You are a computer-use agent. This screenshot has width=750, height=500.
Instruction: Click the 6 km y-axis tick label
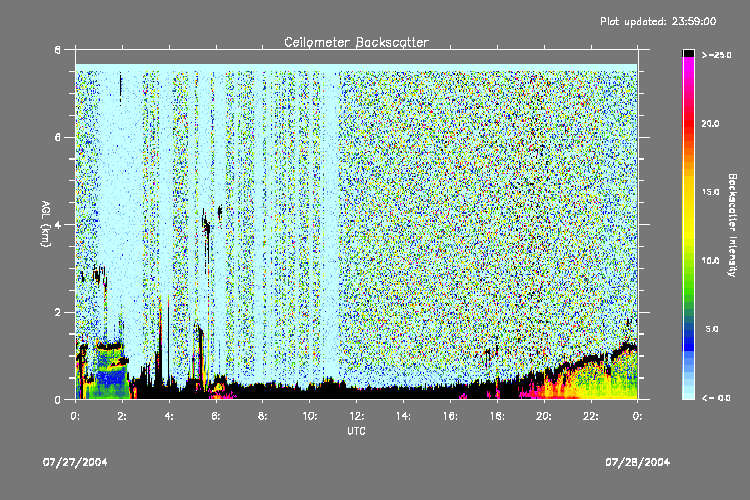pos(57,137)
